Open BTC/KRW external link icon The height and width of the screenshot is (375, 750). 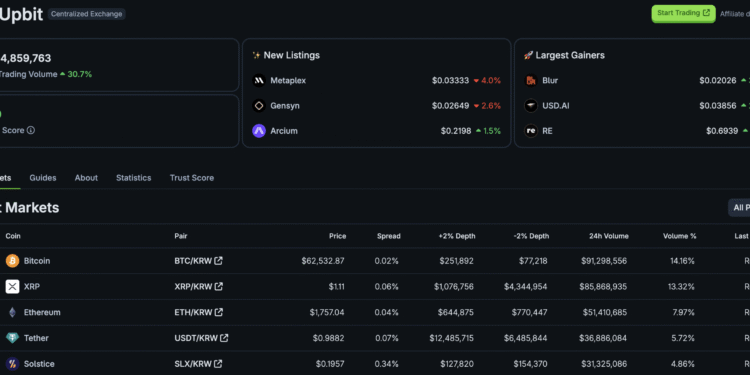(x=219, y=261)
